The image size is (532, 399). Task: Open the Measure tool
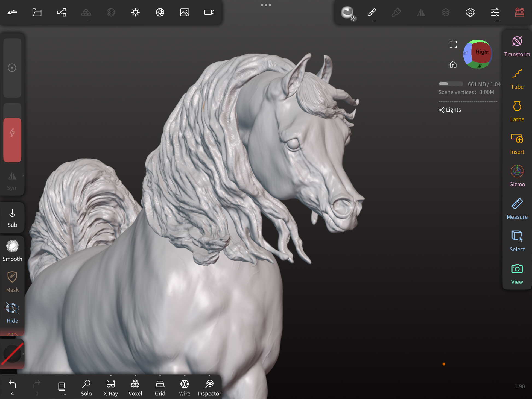pos(517,209)
